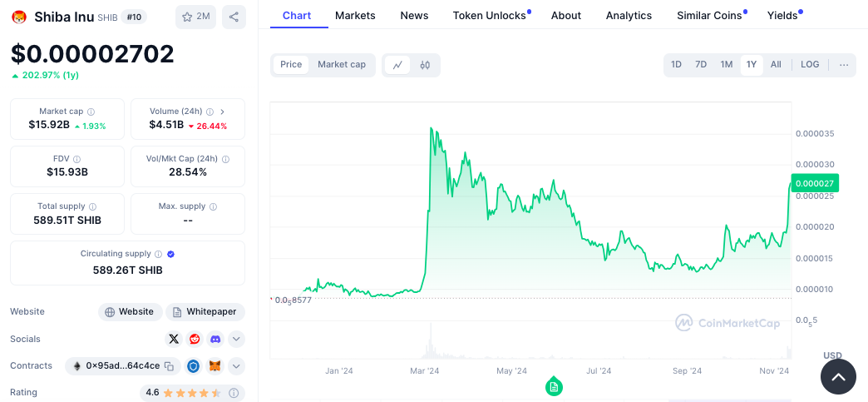The image size is (868, 402).
Task: Select the candlestick chart type icon
Action: coord(425,65)
